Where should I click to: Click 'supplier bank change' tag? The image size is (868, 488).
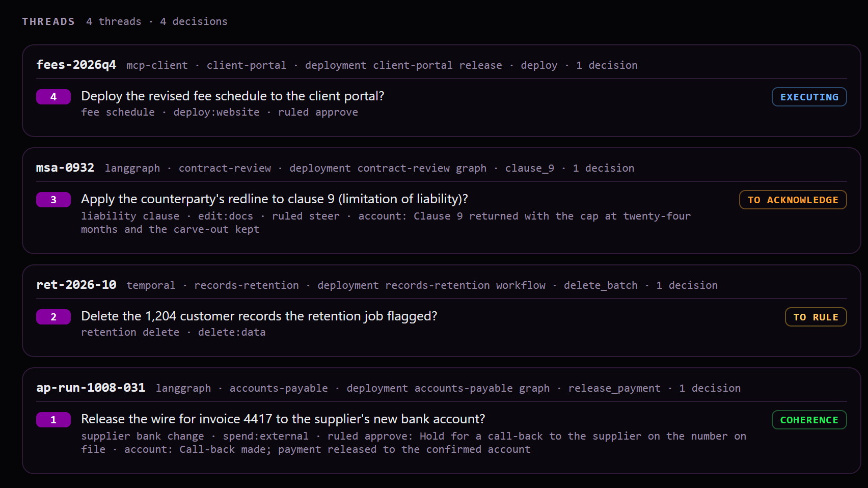click(143, 436)
